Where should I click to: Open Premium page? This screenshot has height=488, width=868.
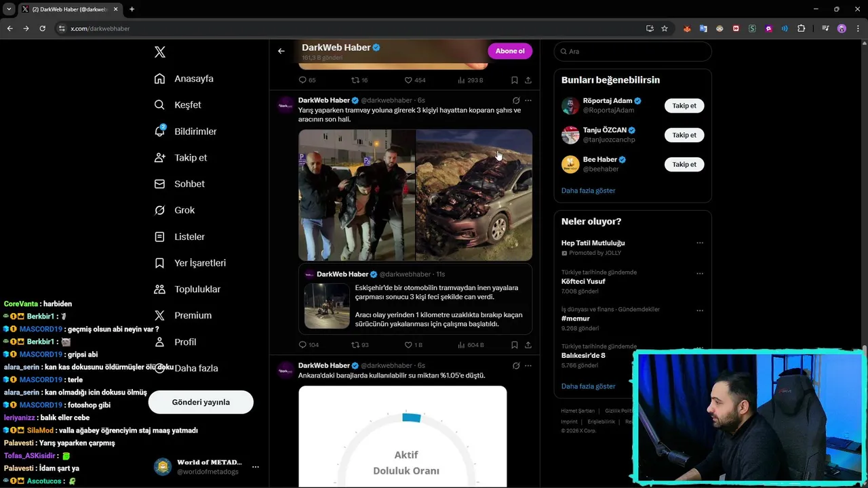[x=182, y=315]
